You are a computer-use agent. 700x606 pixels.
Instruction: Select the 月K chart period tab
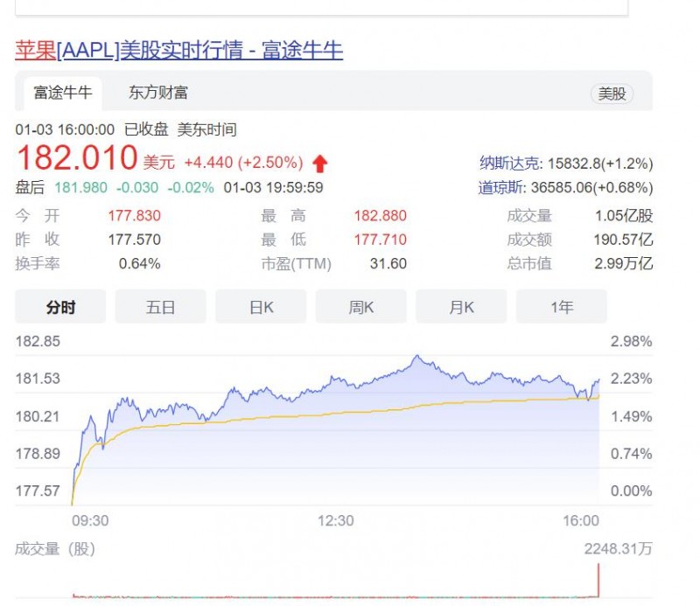(x=461, y=307)
